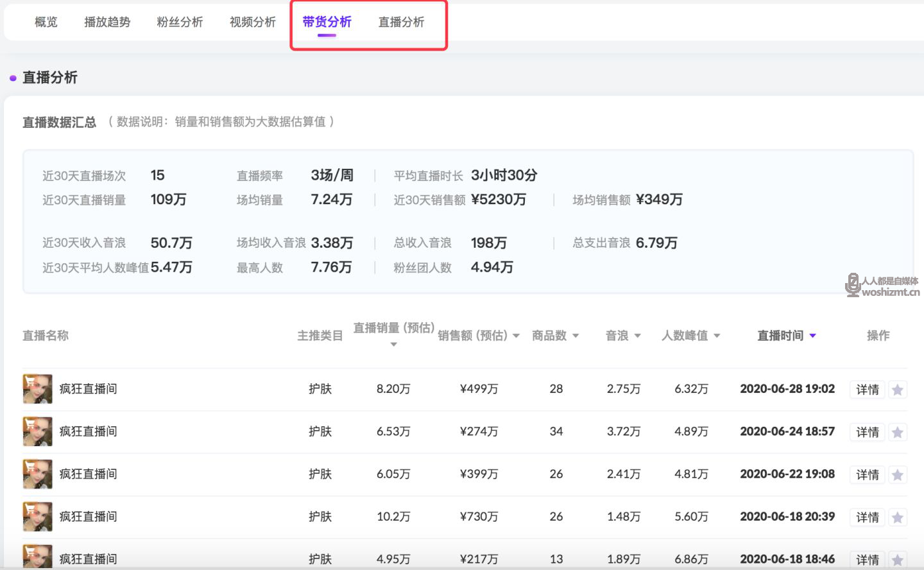
Task: Star the 2020-06-28 19:02 livestream
Action: coord(898,390)
